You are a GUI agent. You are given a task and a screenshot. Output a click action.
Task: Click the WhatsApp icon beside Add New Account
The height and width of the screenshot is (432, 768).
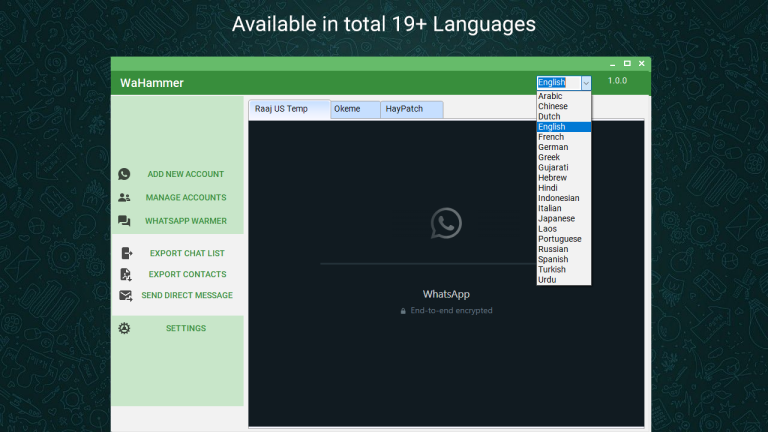[x=124, y=174]
